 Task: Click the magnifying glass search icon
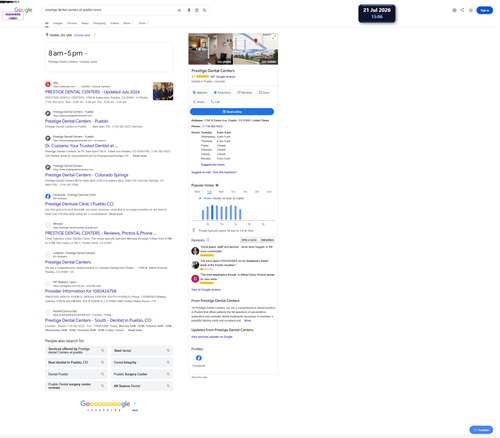[204, 10]
